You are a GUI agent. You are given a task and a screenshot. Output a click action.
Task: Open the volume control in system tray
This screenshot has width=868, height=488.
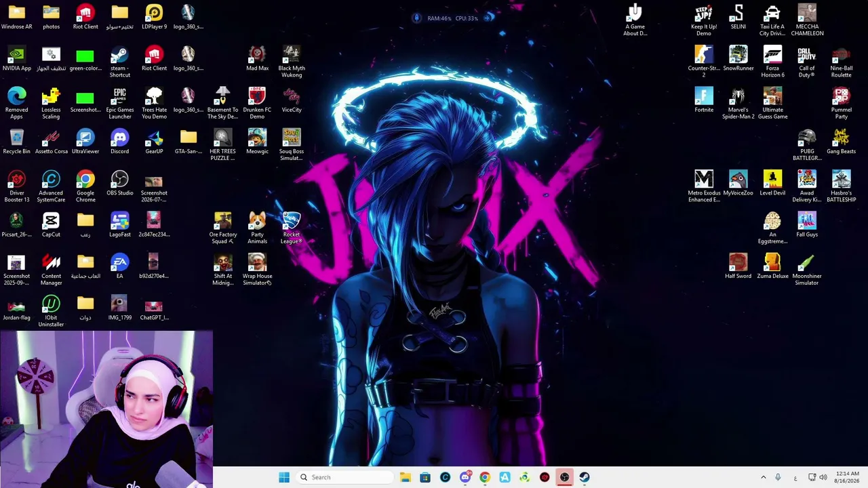tap(823, 477)
